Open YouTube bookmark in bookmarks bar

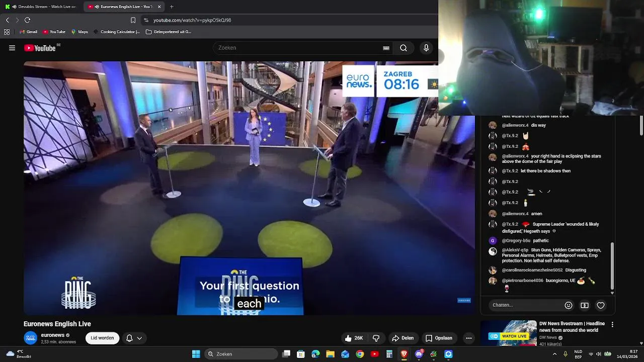[x=54, y=32]
